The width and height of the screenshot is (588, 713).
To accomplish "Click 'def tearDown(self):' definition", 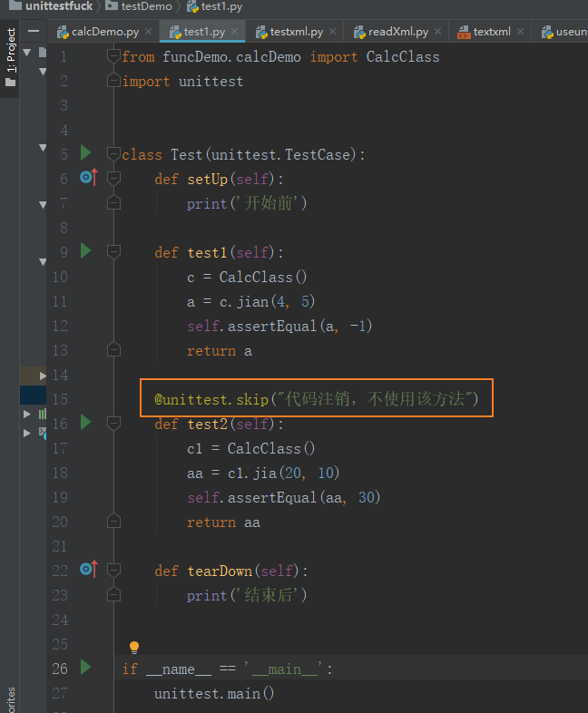I will [x=231, y=571].
